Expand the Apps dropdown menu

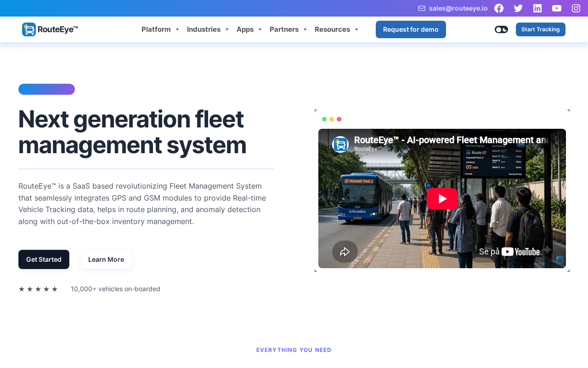(249, 29)
